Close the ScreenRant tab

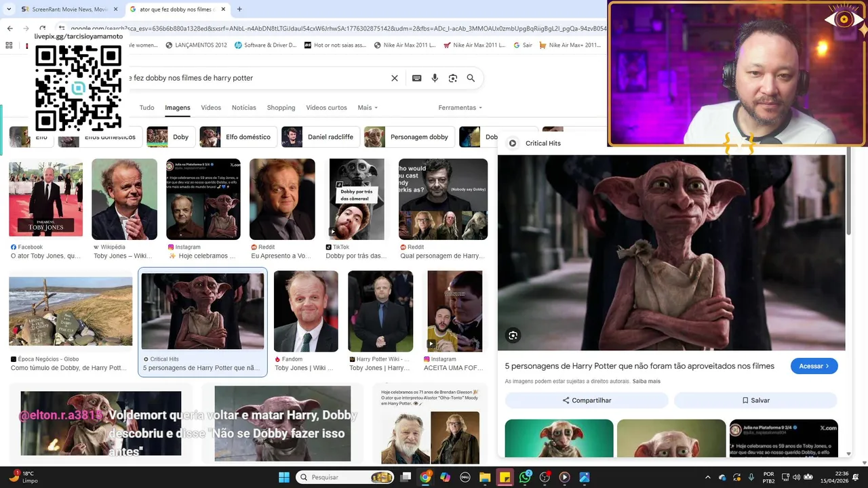point(116,9)
